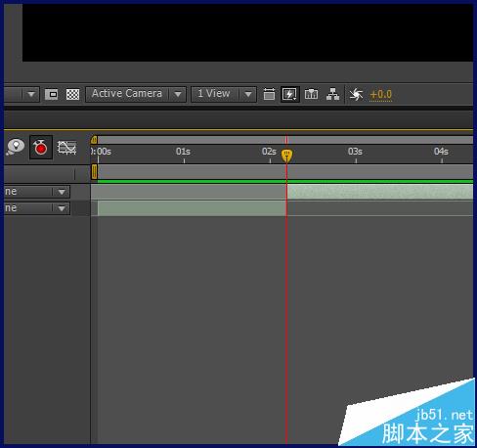477x448 pixels.
Task: Click work area start handle
Action: [x=94, y=172]
